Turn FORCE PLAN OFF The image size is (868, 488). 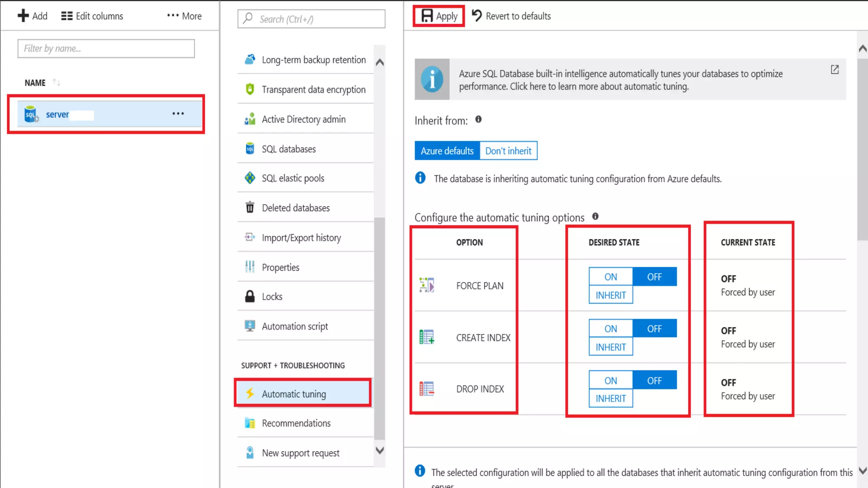point(654,277)
